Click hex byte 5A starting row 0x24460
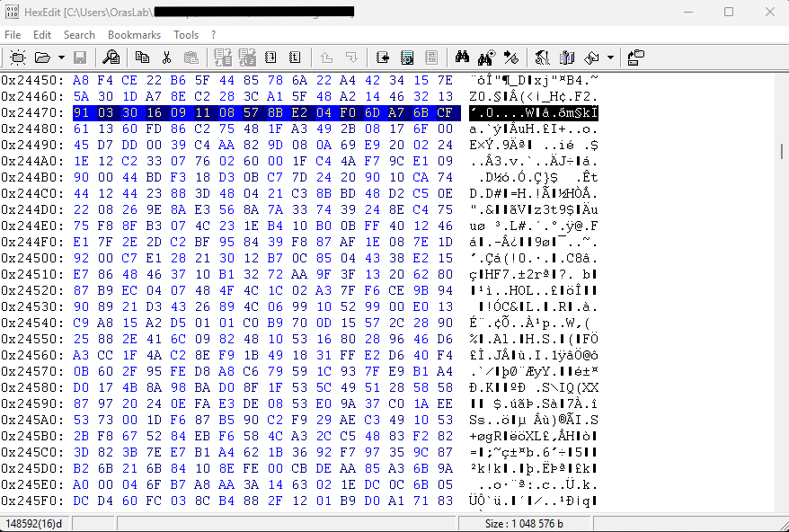The height and width of the screenshot is (532, 789). point(81,97)
